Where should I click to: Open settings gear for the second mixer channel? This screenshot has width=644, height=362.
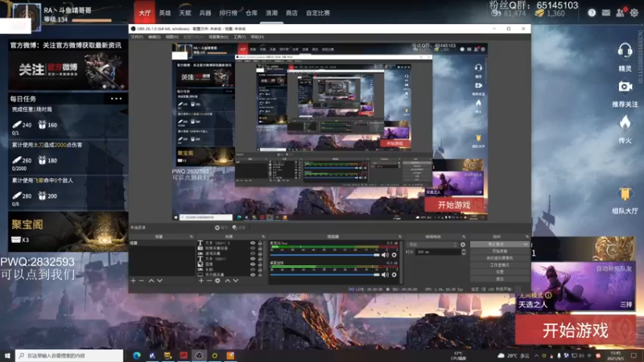click(394, 274)
